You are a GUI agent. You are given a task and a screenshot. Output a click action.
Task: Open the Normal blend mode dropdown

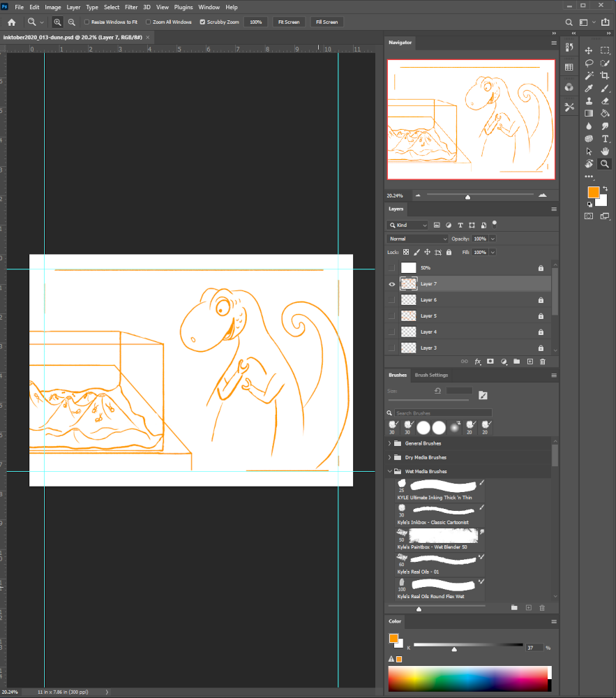tap(416, 239)
